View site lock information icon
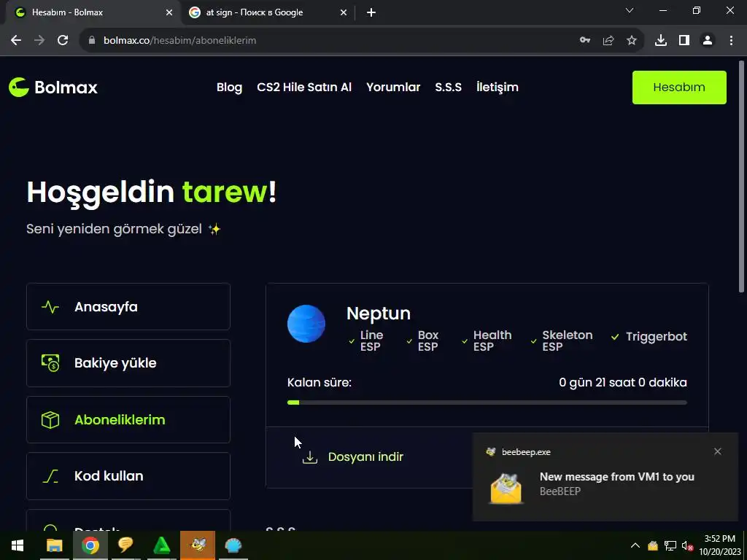Image resolution: width=747 pixels, height=560 pixels. [92, 41]
